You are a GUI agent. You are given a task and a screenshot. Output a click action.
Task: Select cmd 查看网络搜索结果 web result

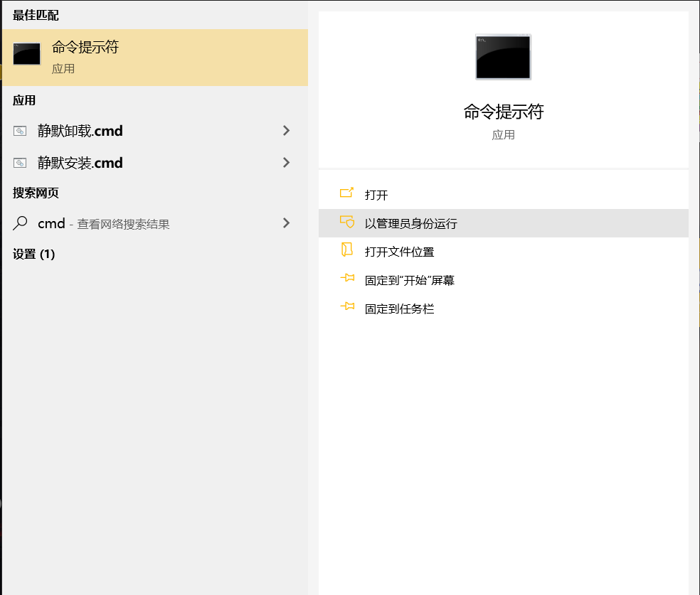point(155,223)
